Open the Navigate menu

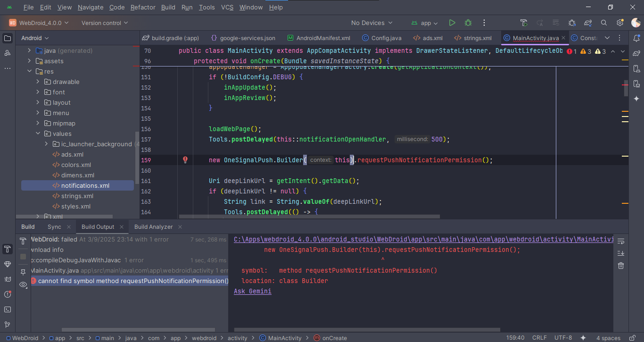click(x=91, y=7)
